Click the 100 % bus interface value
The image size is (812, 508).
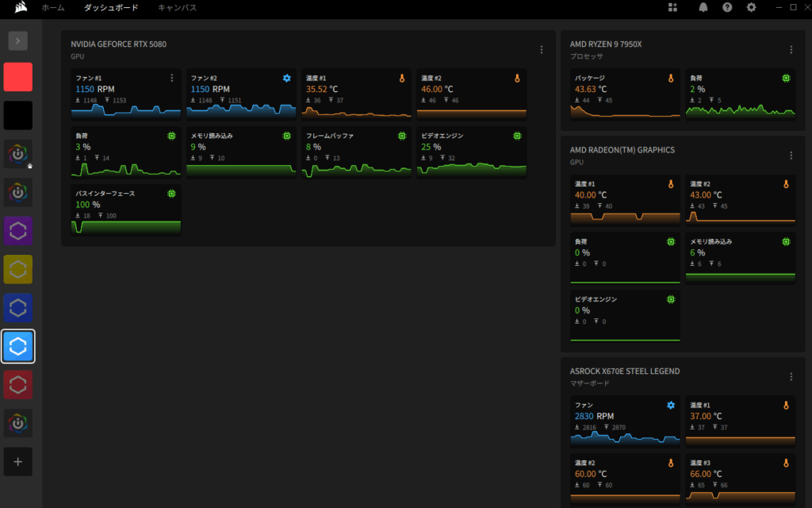pyautogui.click(x=88, y=205)
